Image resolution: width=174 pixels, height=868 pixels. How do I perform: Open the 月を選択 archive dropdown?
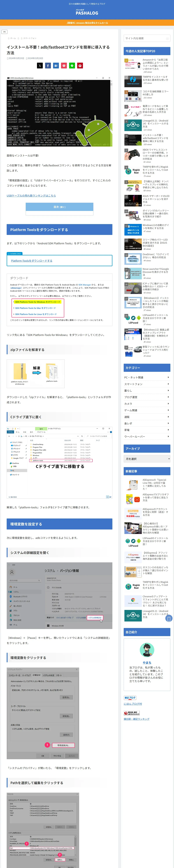[147, 459]
